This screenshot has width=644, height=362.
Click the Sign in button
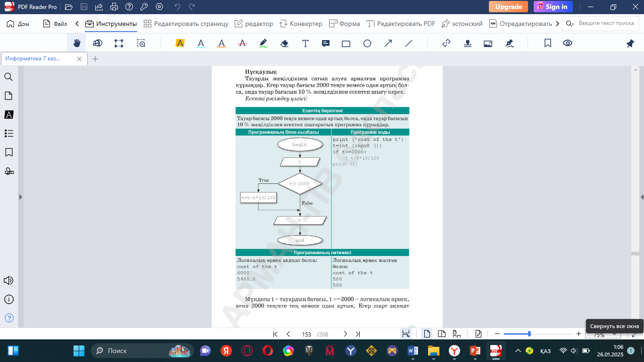point(553,7)
